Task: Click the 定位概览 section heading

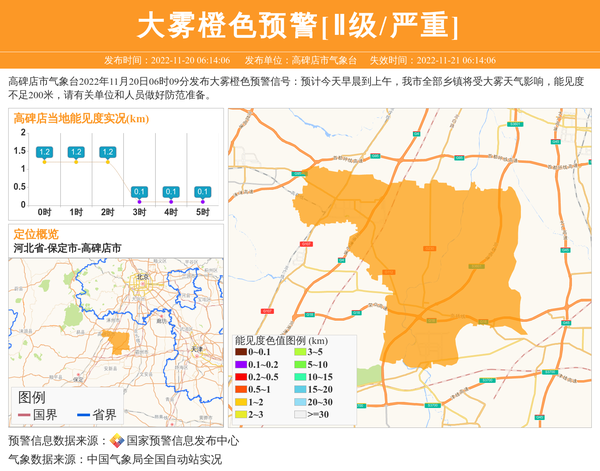Action: click(x=36, y=233)
